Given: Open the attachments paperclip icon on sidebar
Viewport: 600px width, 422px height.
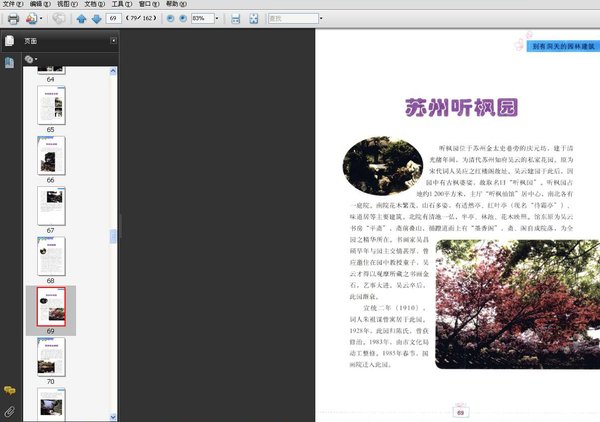Looking at the screenshot, I should pyautogui.click(x=9, y=412).
